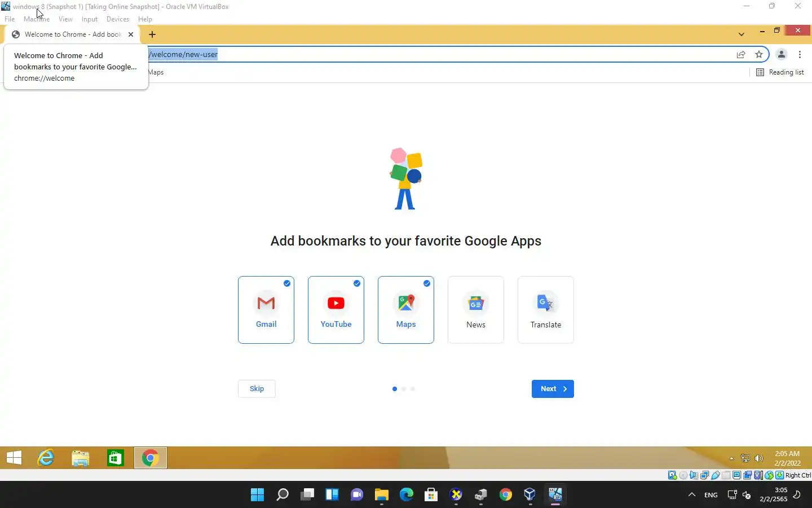Click the second onboarding page dot

(404, 389)
